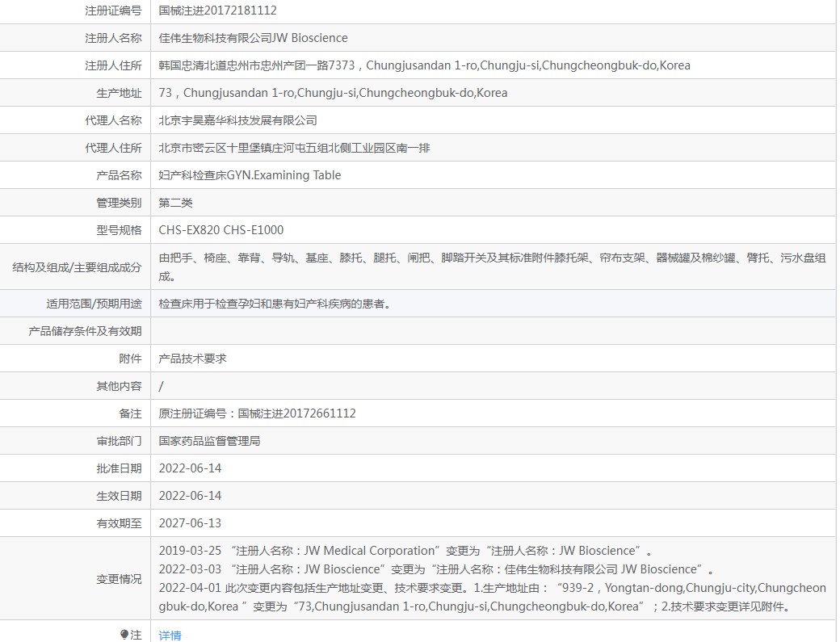Select the composition text starting 由把手、椅座

click(492, 266)
